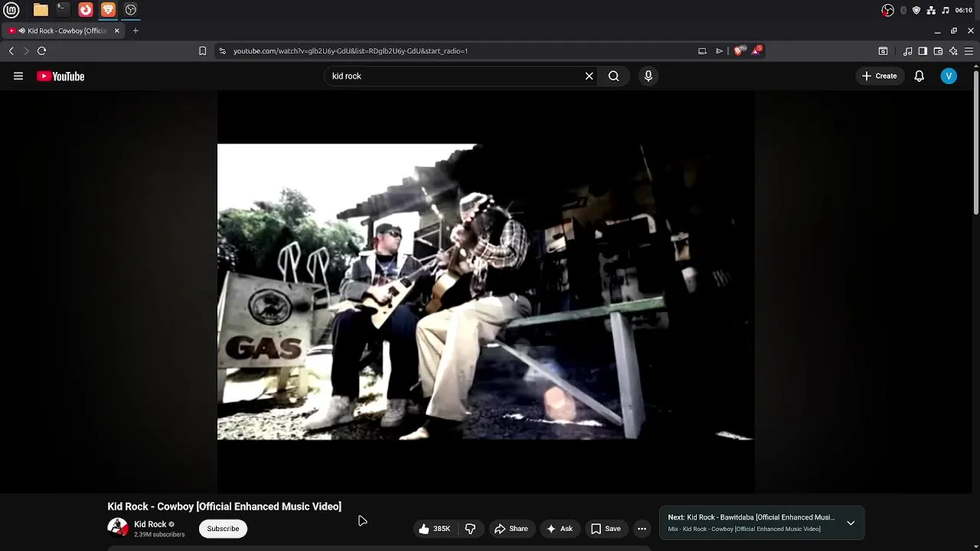Viewport: 980px width, 551px height.
Task: Expand the Next mix playlist chevron
Action: point(851,523)
